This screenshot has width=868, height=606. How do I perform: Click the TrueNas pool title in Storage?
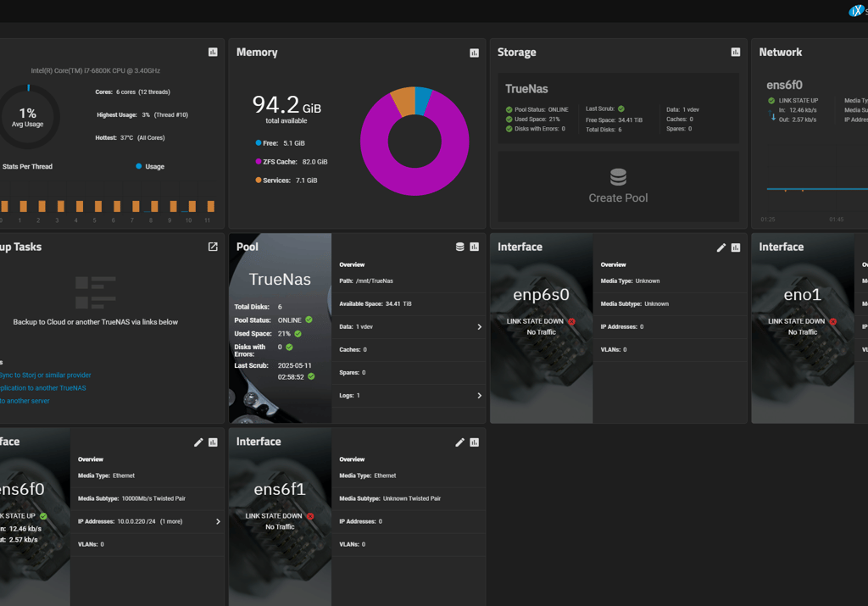coord(526,88)
